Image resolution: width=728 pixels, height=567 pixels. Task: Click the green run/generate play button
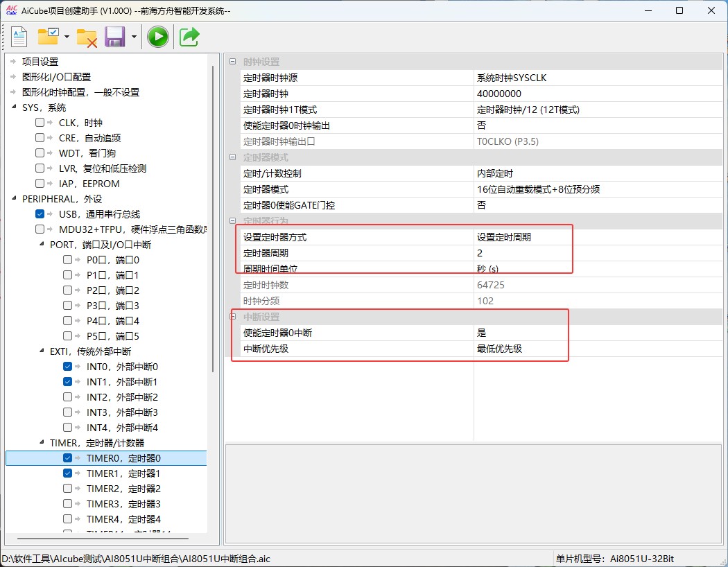point(158,37)
